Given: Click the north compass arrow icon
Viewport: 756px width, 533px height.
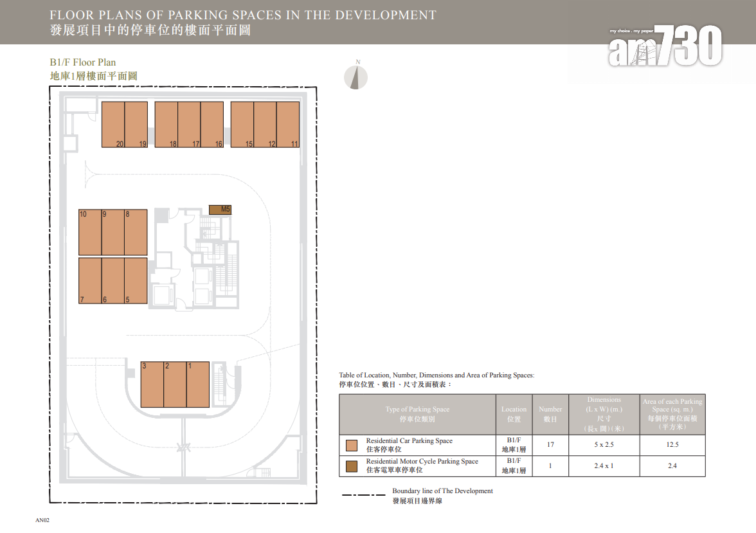Looking at the screenshot, I should tap(355, 78).
